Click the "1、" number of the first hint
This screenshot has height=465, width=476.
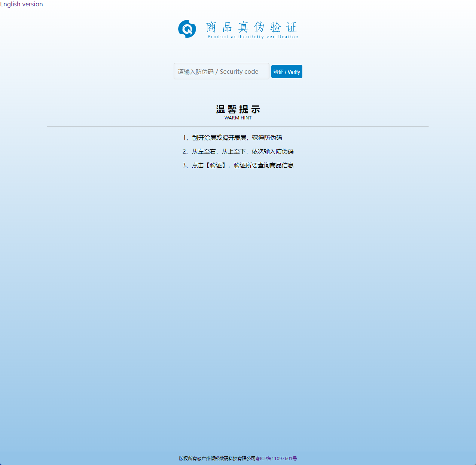[187, 138]
